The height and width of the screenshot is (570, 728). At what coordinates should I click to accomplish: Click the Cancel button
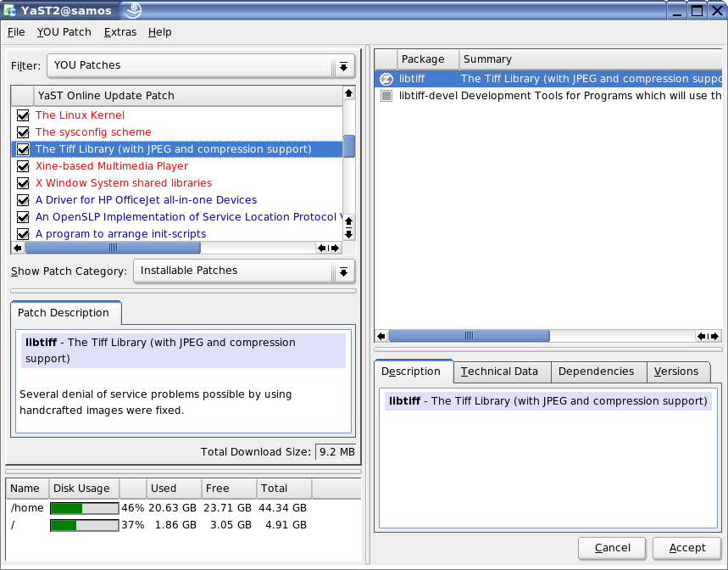coord(612,548)
